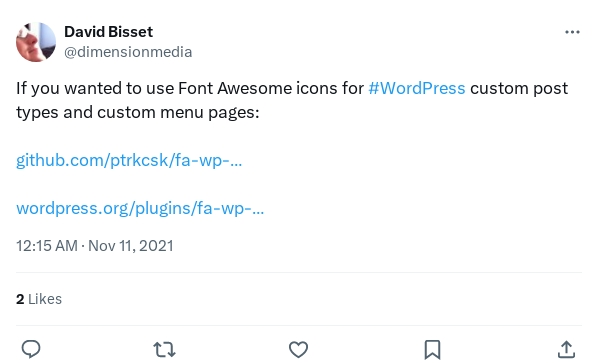598x363 pixels.
Task: Click the word 'Likes' beside the count
Action: click(x=45, y=299)
